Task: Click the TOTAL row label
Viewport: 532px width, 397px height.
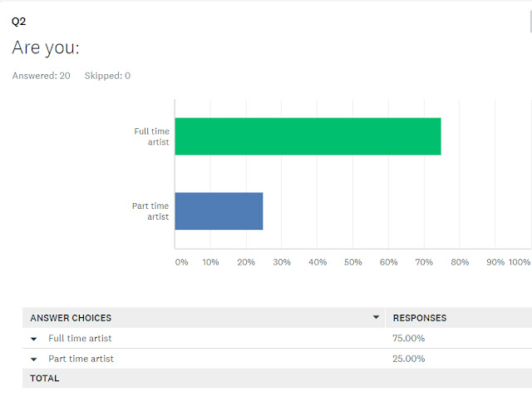Action: [x=44, y=379]
